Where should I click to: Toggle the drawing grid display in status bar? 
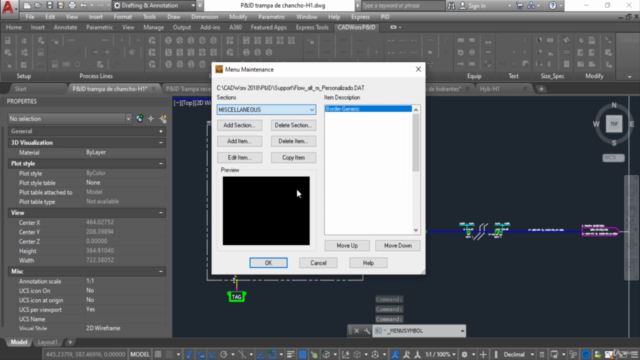pos(158,354)
